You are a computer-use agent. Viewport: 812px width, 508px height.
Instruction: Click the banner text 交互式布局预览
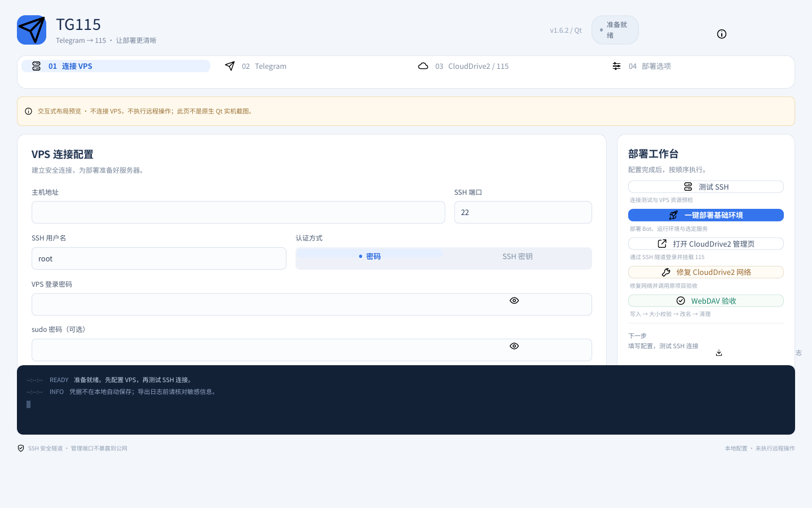(59, 111)
